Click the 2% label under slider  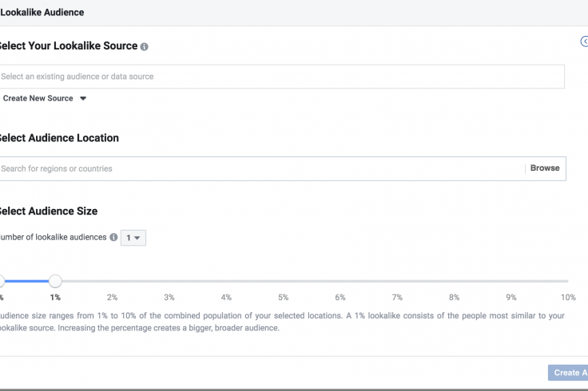coord(112,298)
